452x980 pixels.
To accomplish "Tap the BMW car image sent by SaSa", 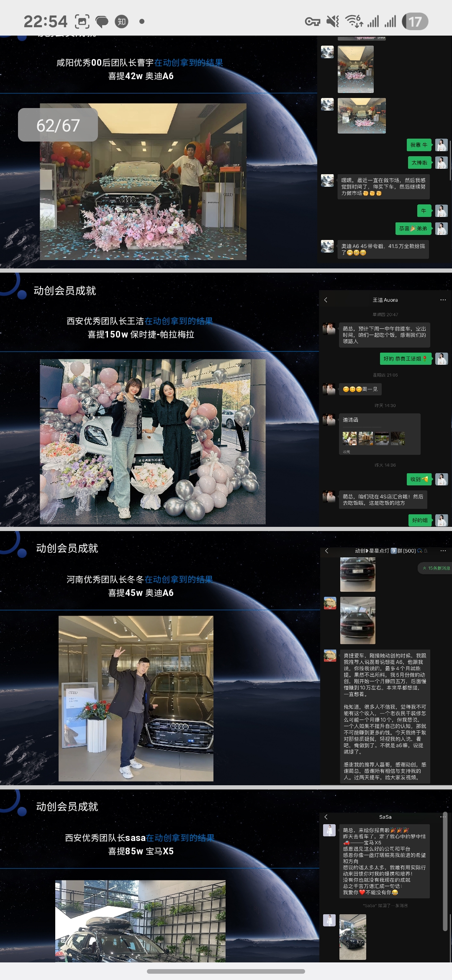I will pos(353,937).
